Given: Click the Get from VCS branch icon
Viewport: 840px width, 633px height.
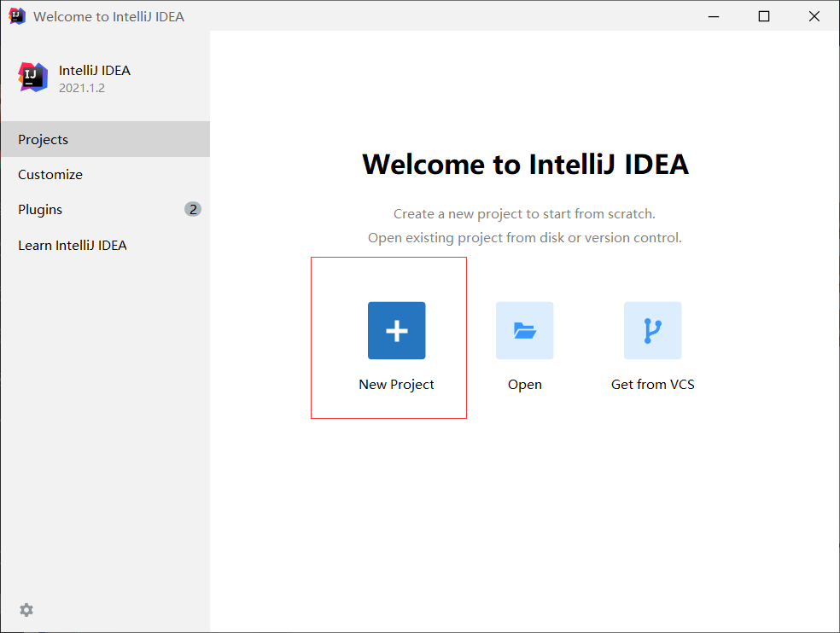Looking at the screenshot, I should point(652,330).
